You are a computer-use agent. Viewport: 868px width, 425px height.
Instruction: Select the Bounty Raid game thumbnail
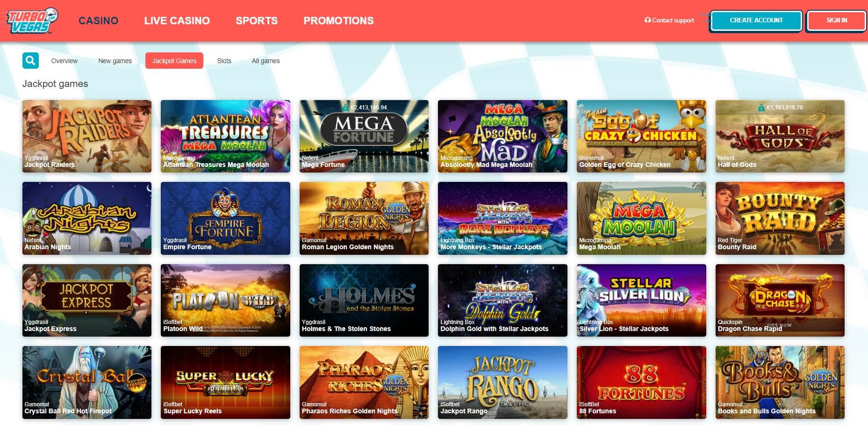(x=780, y=218)
